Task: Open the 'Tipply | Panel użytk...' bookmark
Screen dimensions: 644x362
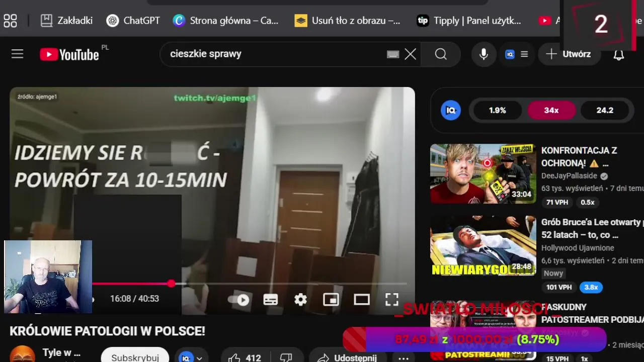Action: coord(469,21)
